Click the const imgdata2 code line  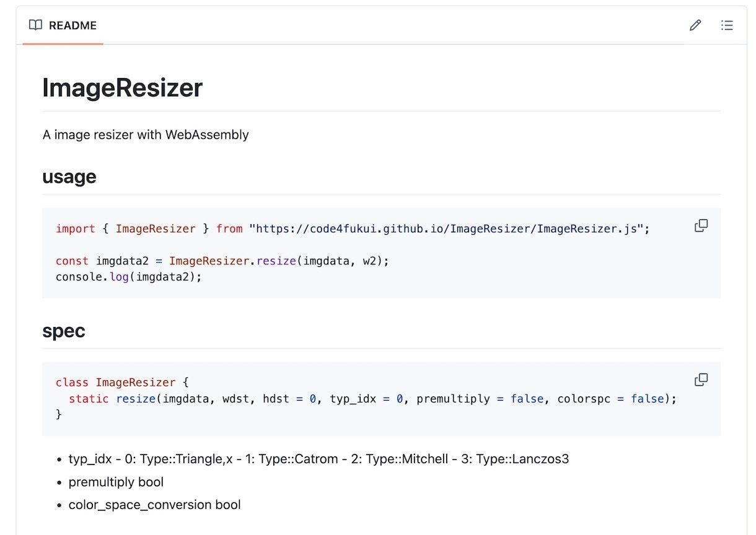pos(222,261)
